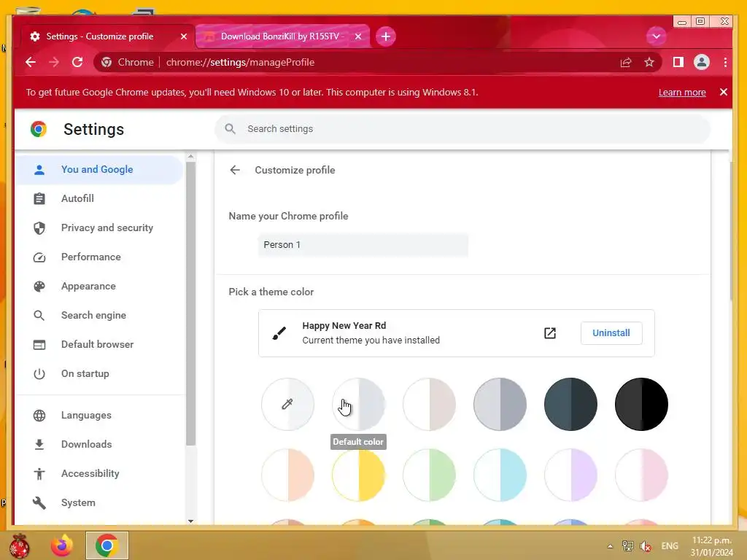Click the browser forward arrow

[54, 63]
